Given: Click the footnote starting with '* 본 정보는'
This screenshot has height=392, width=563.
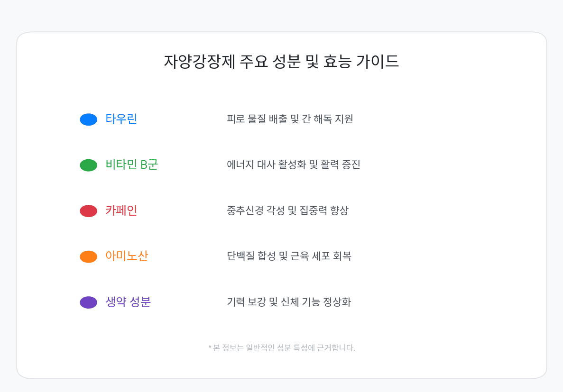Looking at the screenshot, I should point(282,348).
